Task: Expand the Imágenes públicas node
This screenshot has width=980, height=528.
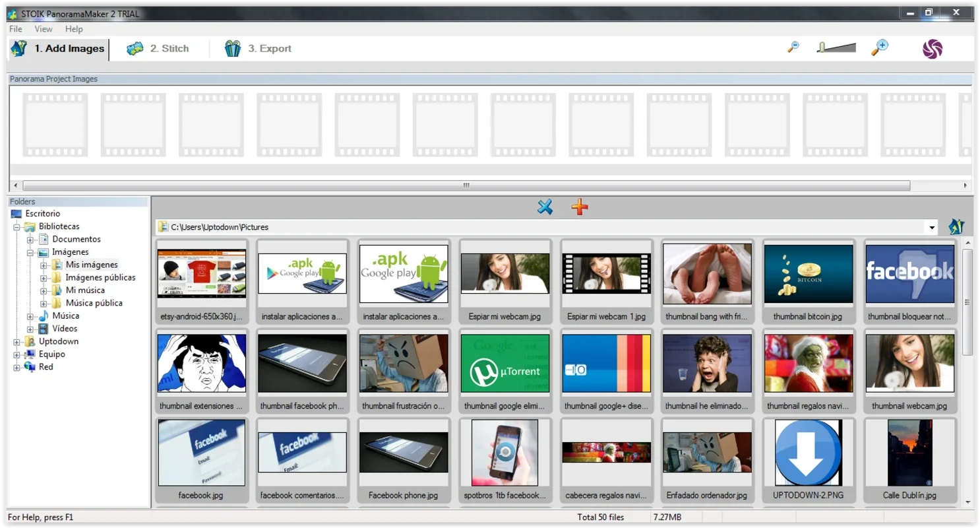Action: point(44,278)
